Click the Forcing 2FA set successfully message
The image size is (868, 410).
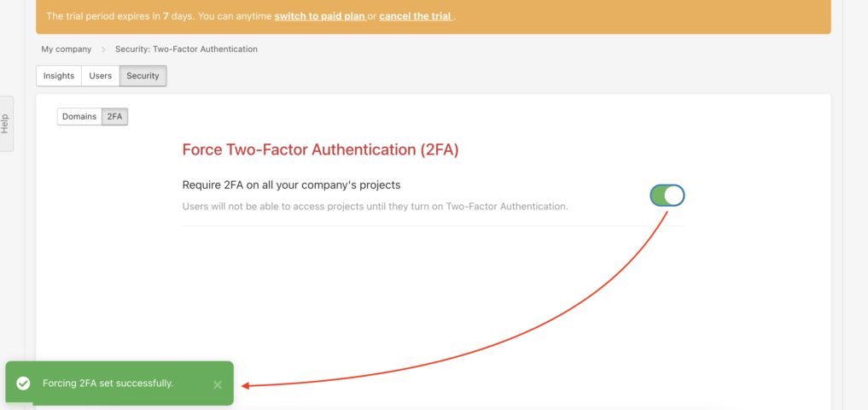[x=108, y=383]
